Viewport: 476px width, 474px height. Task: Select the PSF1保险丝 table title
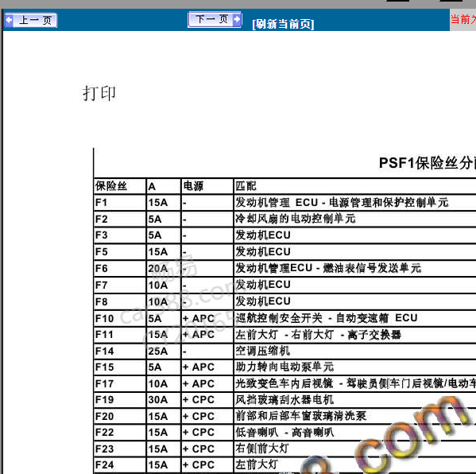[x=428, y=164]
